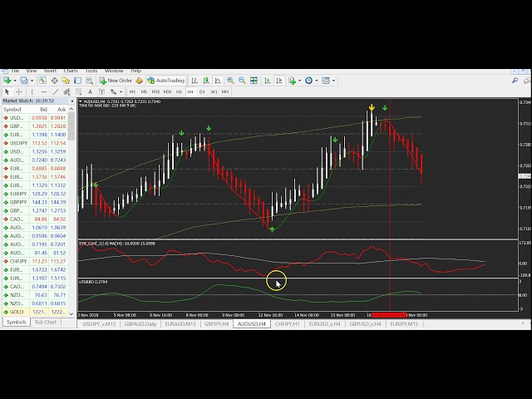The height and width of the screenshot is (399, 532).
Task: Open the CHFJPY,H1 chart tab
Action: pos(288,323)
